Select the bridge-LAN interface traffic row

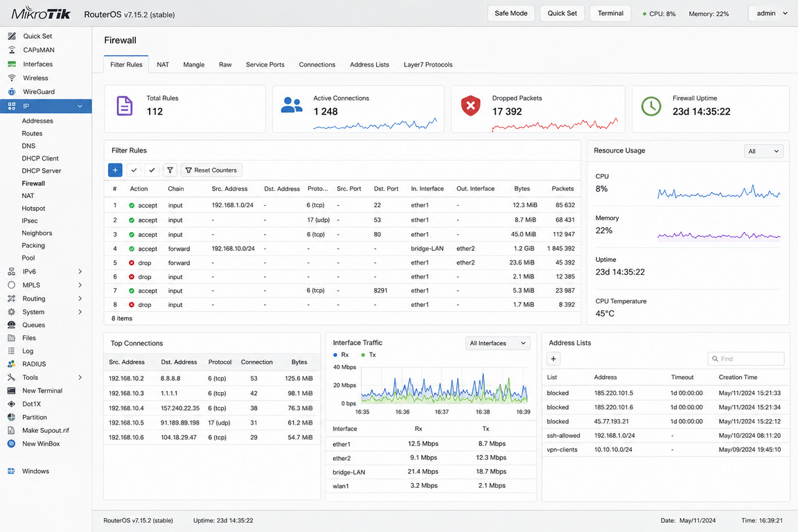click(431, 472)
